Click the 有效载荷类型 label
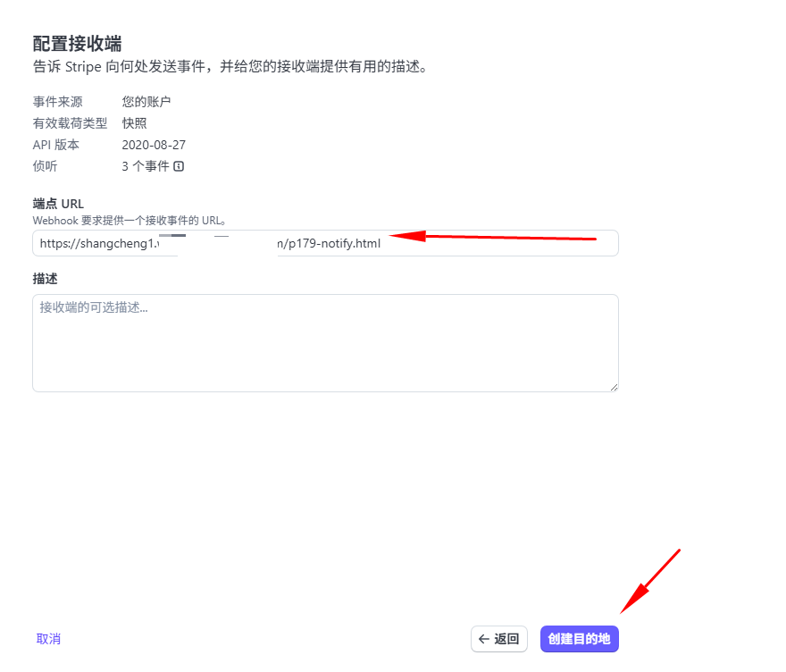Screen dimensions: 786x672 pos(70,123)
